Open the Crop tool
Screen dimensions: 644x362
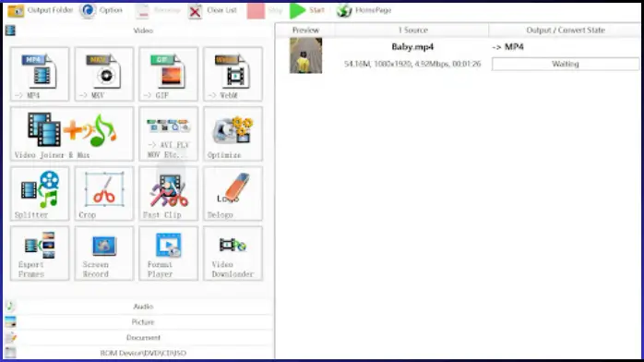(104, 194)
